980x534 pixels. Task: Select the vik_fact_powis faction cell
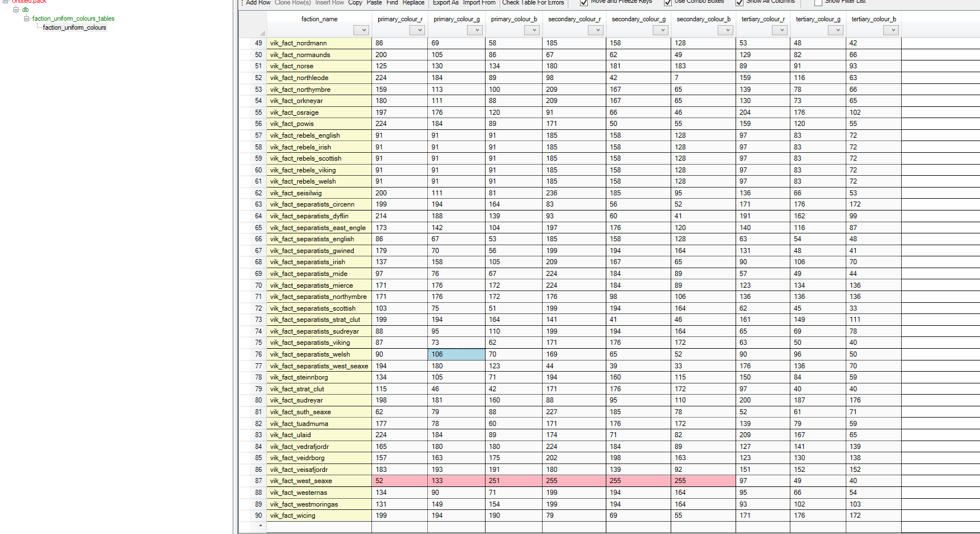point(319,124)
